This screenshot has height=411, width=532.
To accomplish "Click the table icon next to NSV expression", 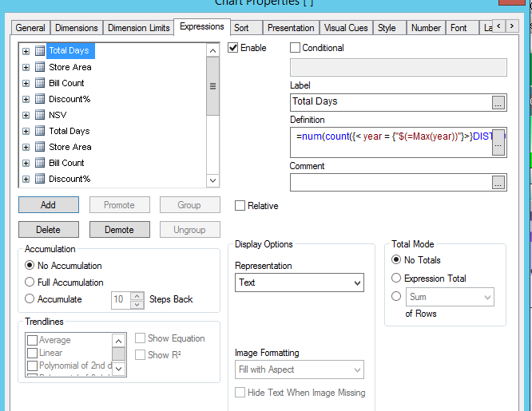I will (x=40, y=115).
